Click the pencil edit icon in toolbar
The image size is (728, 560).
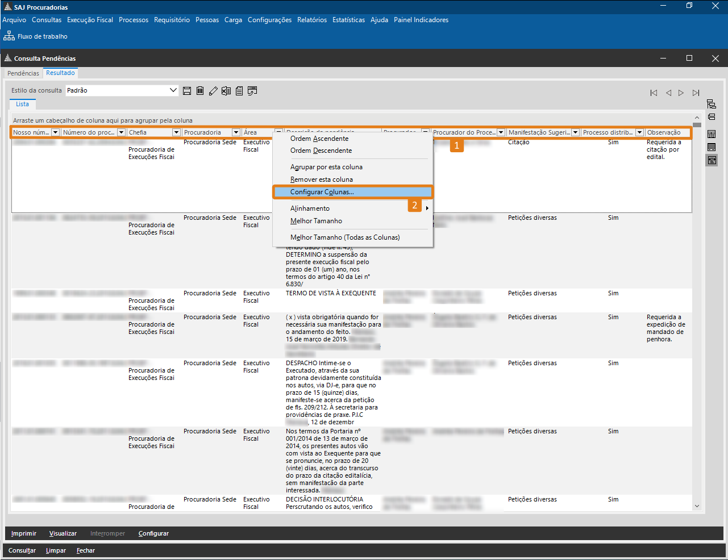213,91
